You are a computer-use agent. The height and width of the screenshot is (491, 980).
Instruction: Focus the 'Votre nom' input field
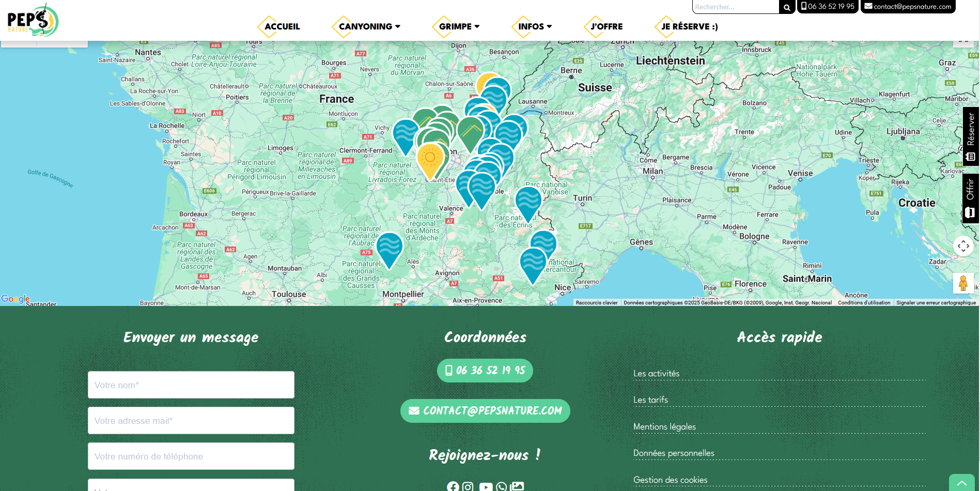191,385
